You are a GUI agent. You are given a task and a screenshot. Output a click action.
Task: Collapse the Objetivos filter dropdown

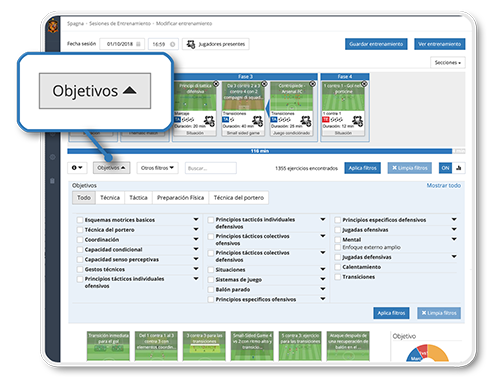[111, 168]
